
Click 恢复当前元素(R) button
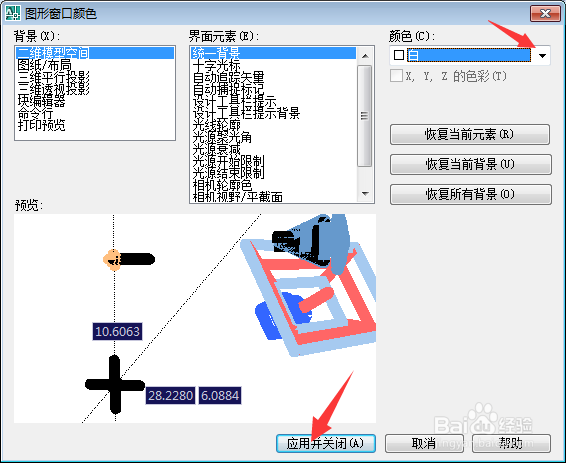point(470,135)
